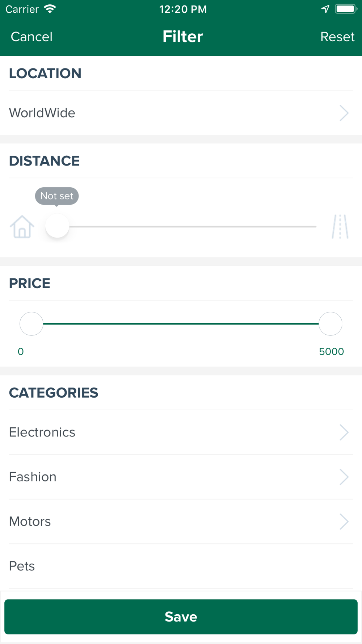Expand the Fashion category chevron
Viewport: 362px width, 644px height.
[x=344, y=477]
